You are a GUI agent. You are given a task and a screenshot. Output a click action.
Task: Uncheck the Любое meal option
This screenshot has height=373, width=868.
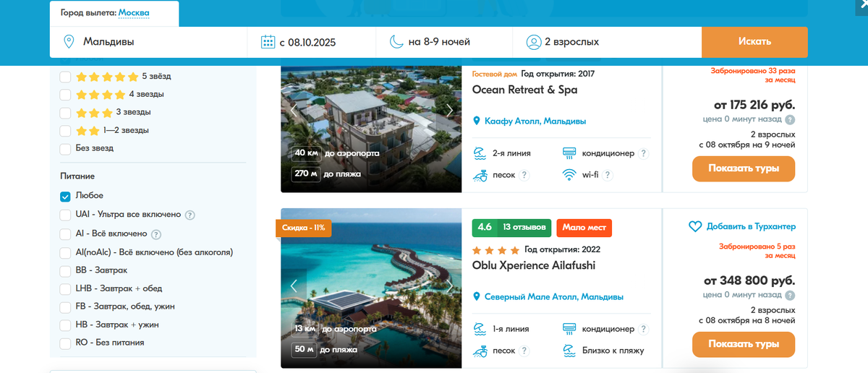tap(65, 196)
